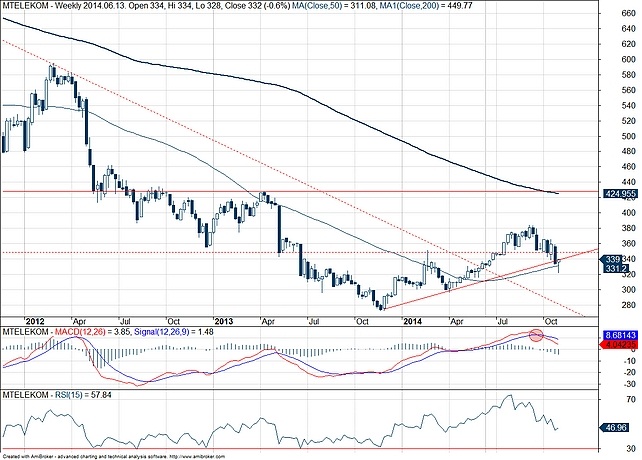
Task: Click the 460 price axis label
Action: coord(628,167)
